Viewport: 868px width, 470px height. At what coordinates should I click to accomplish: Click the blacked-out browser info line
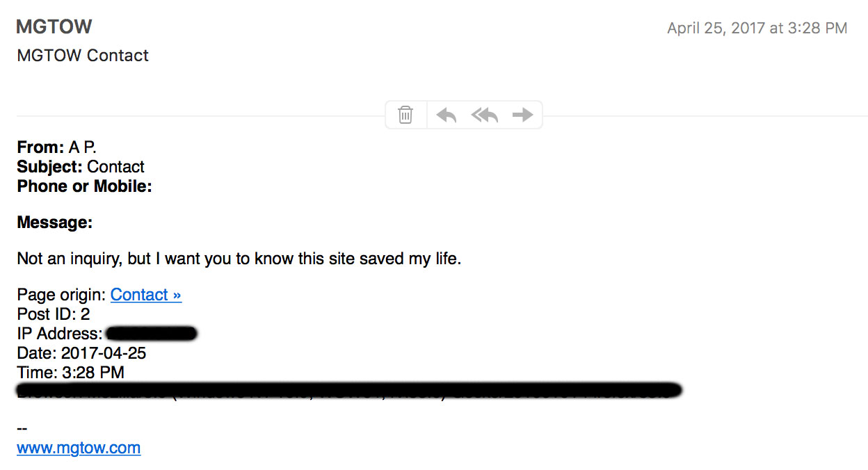(x=348, y=390)
